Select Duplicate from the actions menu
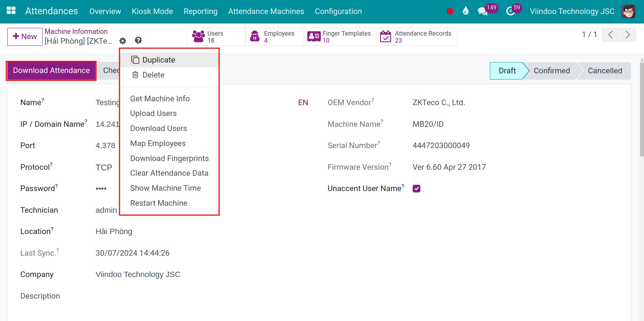Viewport: 644px width, 321px height. pos(159,60)
